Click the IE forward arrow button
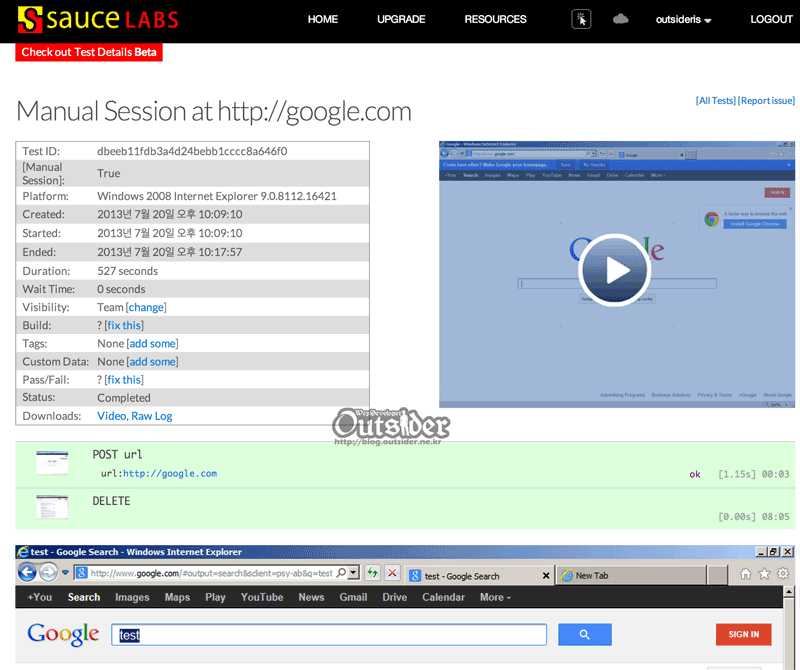This screenshot has width=800, height=670. click(x=48, y=572)
